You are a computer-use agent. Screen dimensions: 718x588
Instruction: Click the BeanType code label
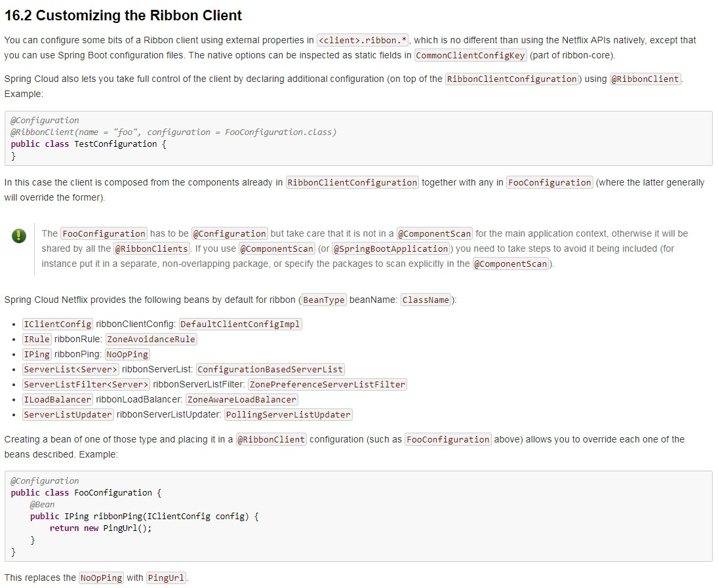click(x=324, y=300)
